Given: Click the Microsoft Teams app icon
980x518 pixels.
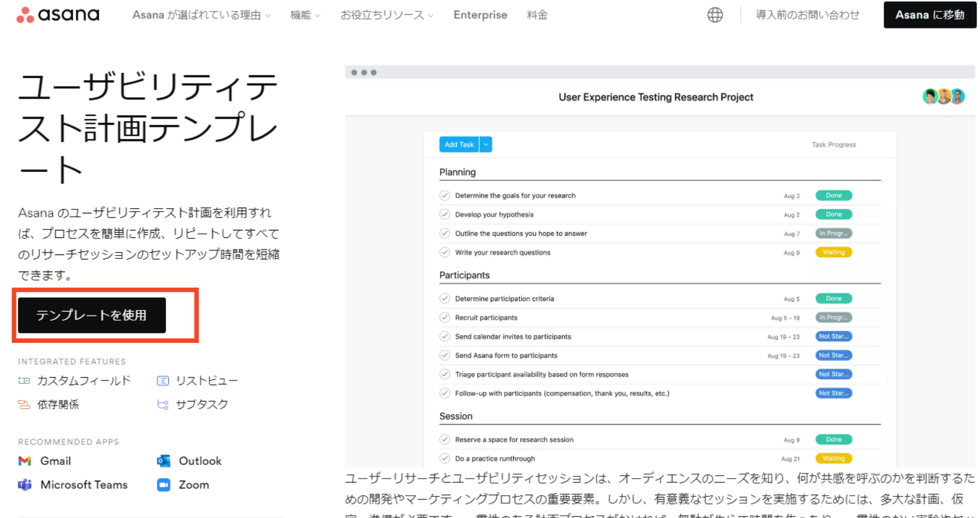Looking at the screenshot, I should coord(25,485).
